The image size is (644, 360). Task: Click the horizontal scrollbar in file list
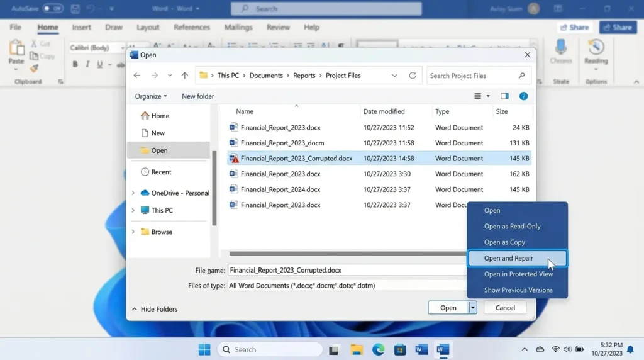click(347, 254)
